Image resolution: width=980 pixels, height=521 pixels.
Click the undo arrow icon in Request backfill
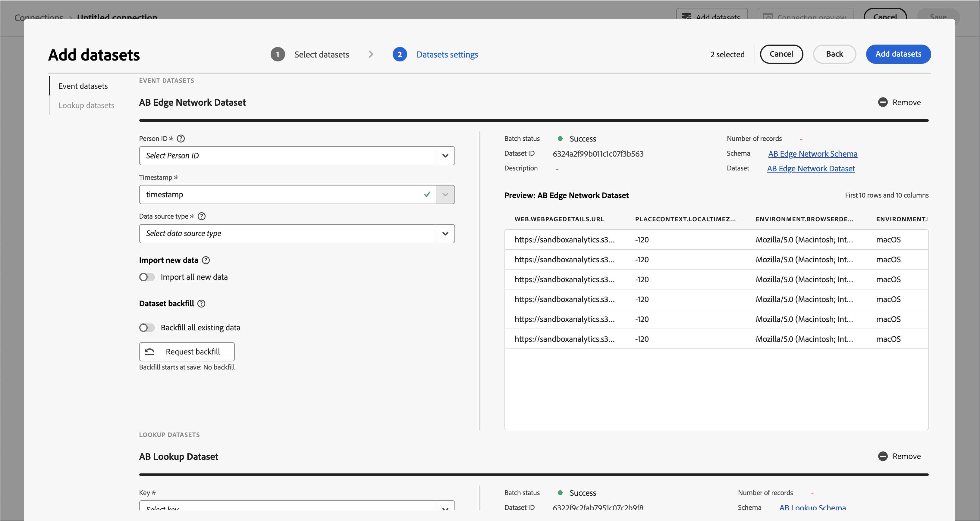149,352
